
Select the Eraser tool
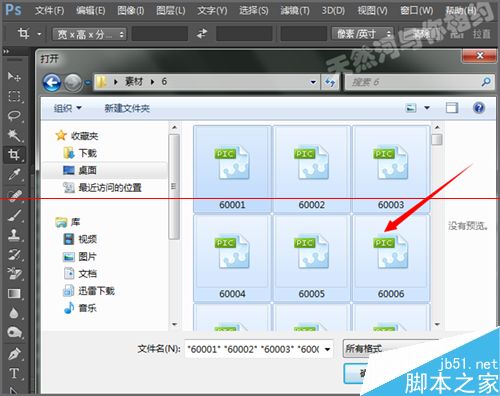14,274
